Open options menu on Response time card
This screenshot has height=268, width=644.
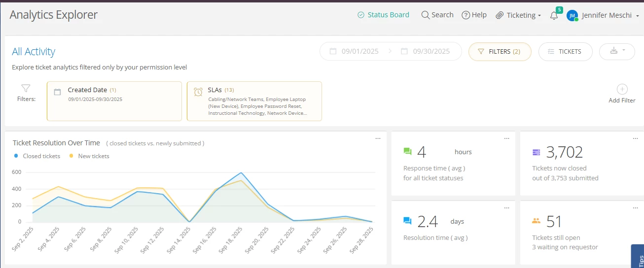click(x=506, y=139)
